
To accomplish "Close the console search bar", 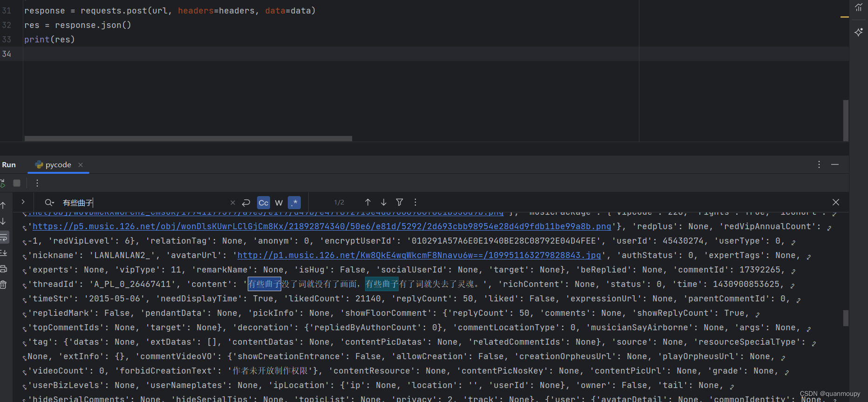I will click(836, 202).
